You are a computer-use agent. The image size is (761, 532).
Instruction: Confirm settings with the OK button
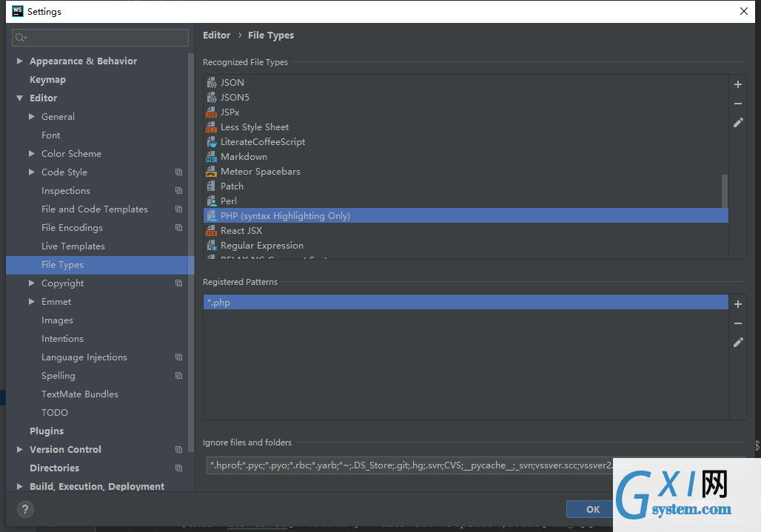(x=593, y=509)
